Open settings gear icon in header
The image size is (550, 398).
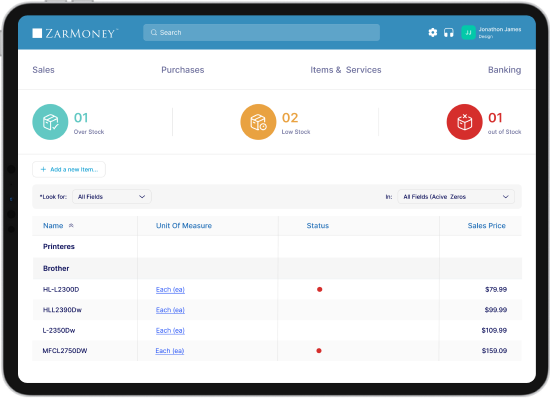click(x=433, y=33)
